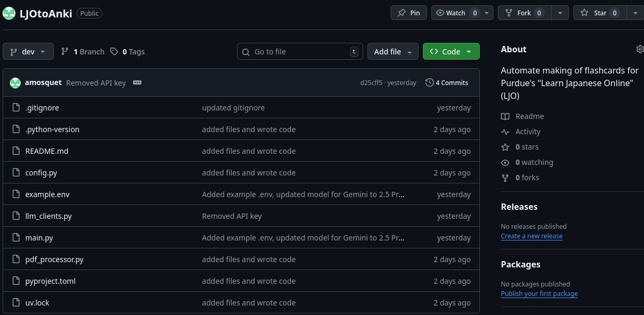Viewport: 644px width, 315px height.
Task: Click the amosquet commit author avatar
Action: pyautogui.click(x=15, y=83)
